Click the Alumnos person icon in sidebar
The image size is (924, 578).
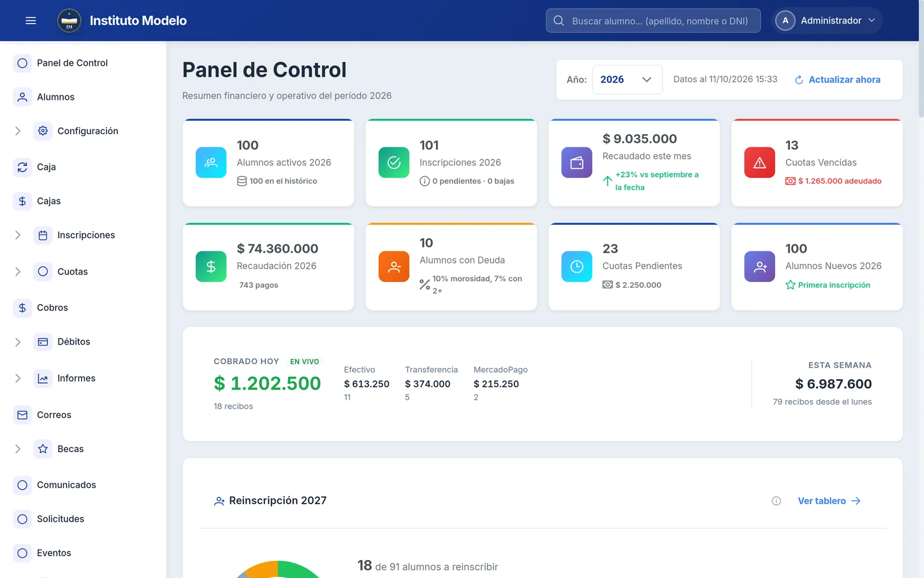tap(23, 97)
